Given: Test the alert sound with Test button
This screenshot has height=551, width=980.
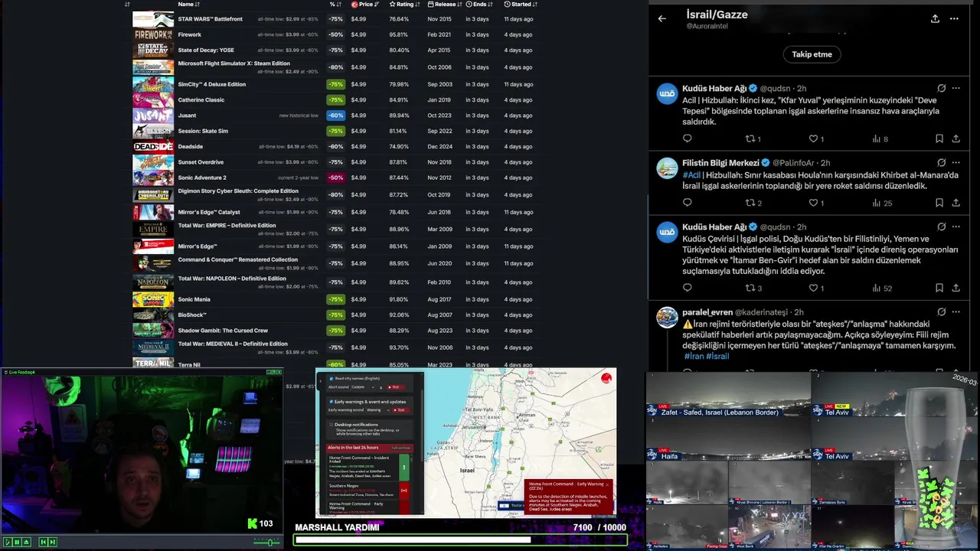Looking at the screenshot, I should pos(394,387).
